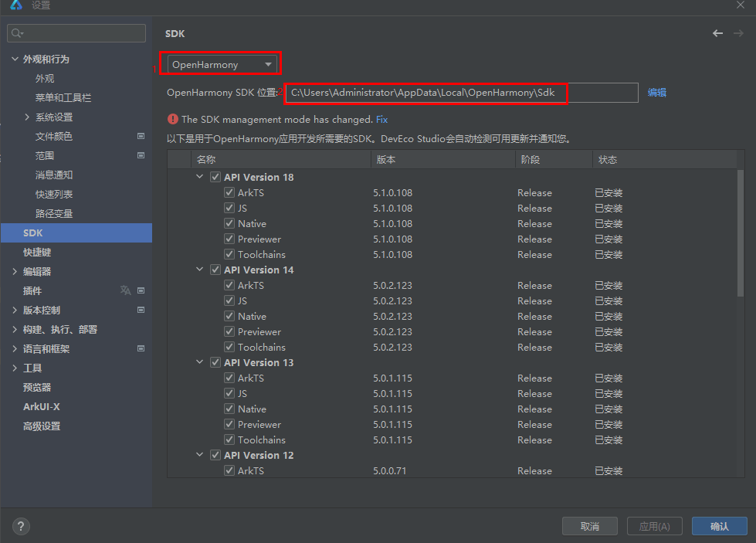Viewport: 756px width, 543px height.
Task: Click the 版本 column header
Action: pos(443,159)
